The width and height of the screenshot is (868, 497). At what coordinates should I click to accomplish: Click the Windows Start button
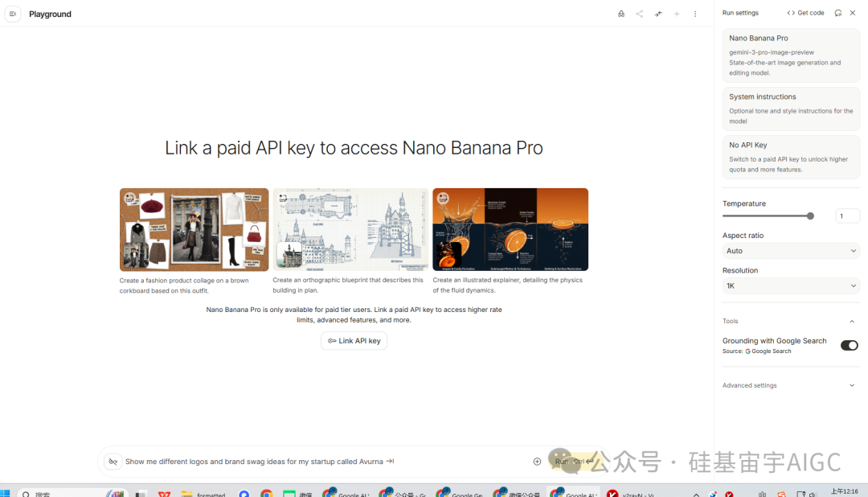pos(6,493)
